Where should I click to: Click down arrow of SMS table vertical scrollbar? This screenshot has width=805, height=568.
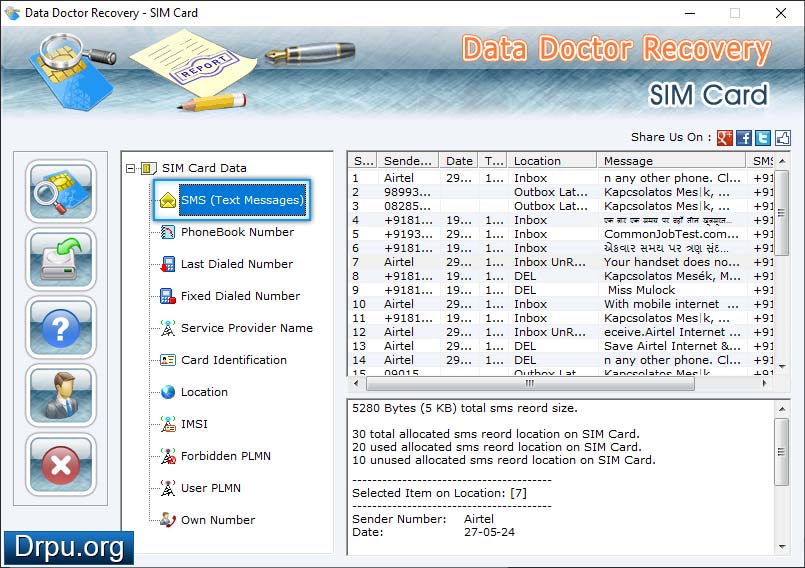point(782,367)
